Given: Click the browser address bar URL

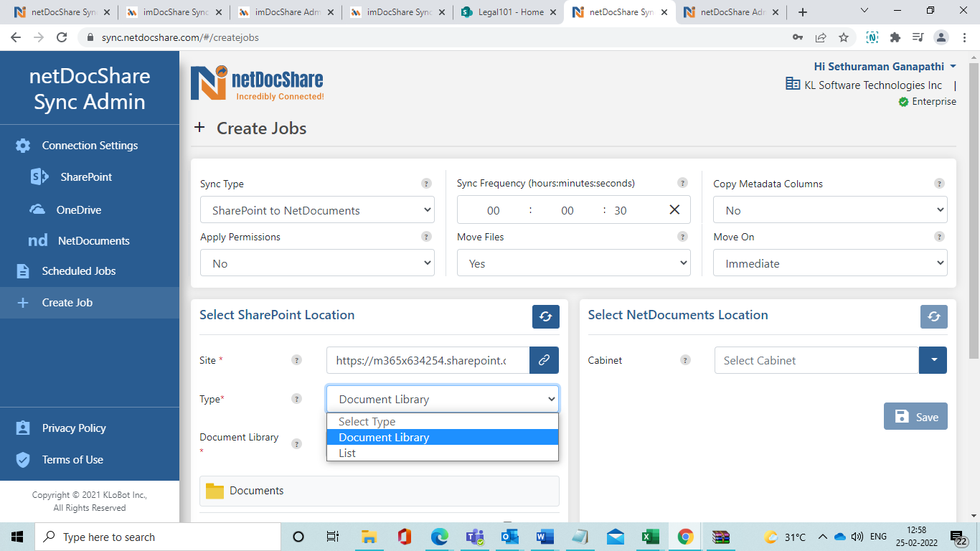Looking at the screenshot, I should click(180, 37).
